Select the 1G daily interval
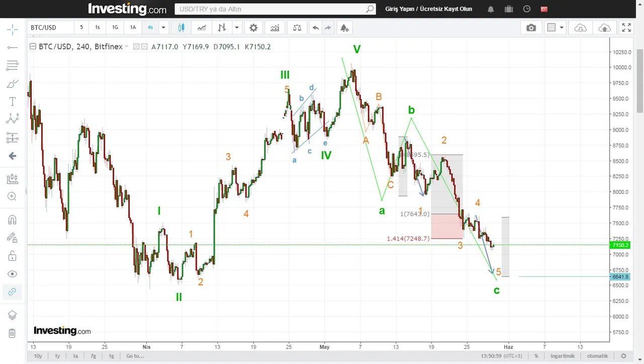The image size is (644, 364). point(115,28)
